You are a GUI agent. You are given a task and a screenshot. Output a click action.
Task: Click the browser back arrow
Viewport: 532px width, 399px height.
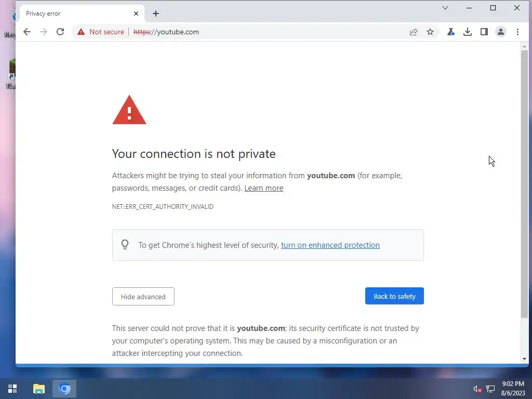(x=27, y=32)
